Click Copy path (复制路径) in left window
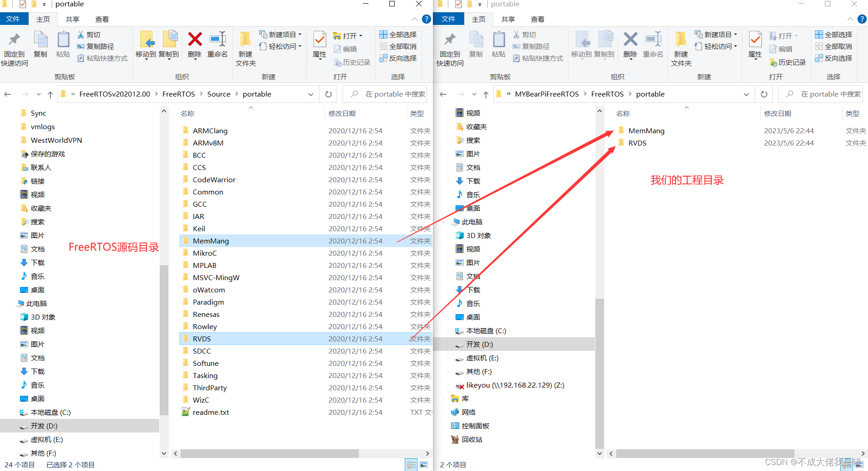Image resolution: width=868 pixels, height=471 pixels. (x=95, y=46)
